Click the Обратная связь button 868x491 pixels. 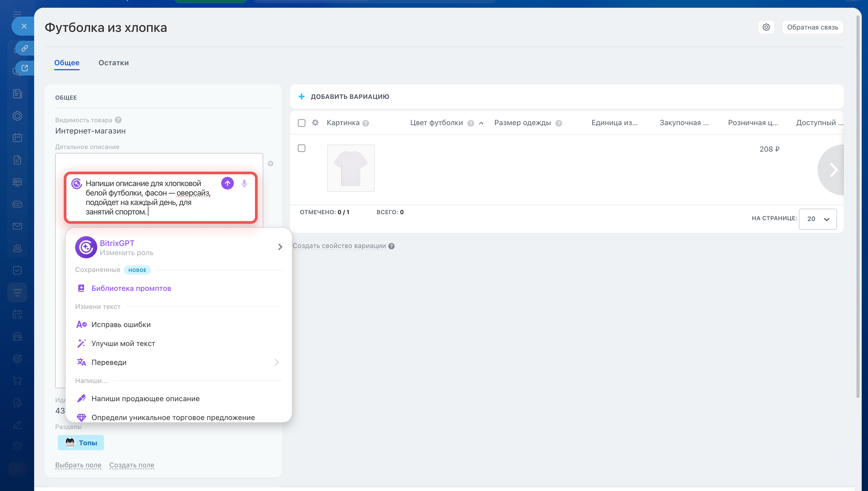point(812,27)
